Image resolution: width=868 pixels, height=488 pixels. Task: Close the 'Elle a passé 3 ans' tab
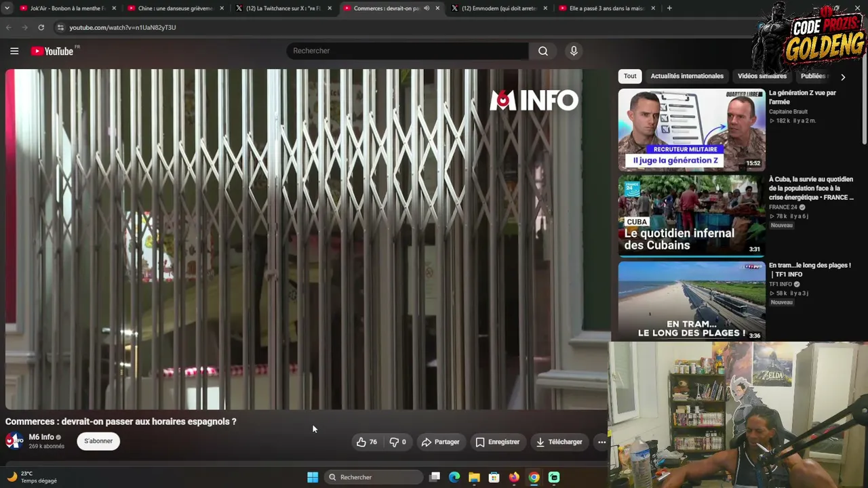(653, 8)
